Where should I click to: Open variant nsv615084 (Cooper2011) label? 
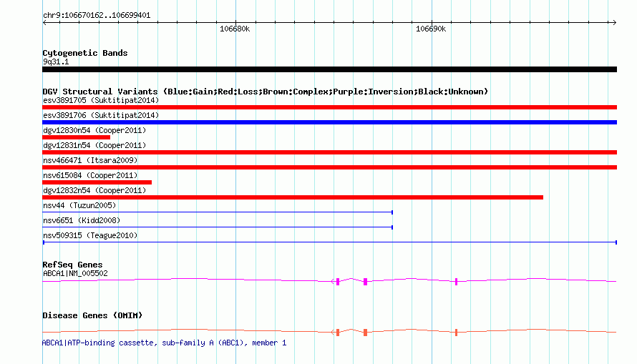coord(90,175)
